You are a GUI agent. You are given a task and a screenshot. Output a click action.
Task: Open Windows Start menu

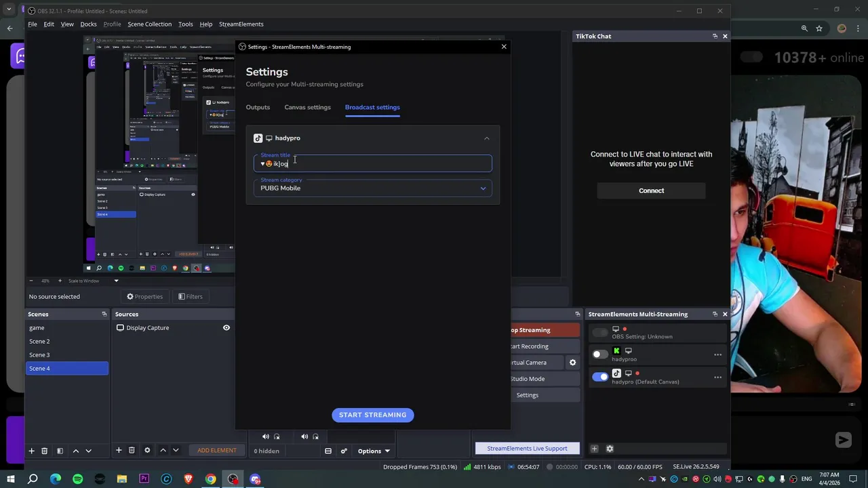[x=10, y=479]
